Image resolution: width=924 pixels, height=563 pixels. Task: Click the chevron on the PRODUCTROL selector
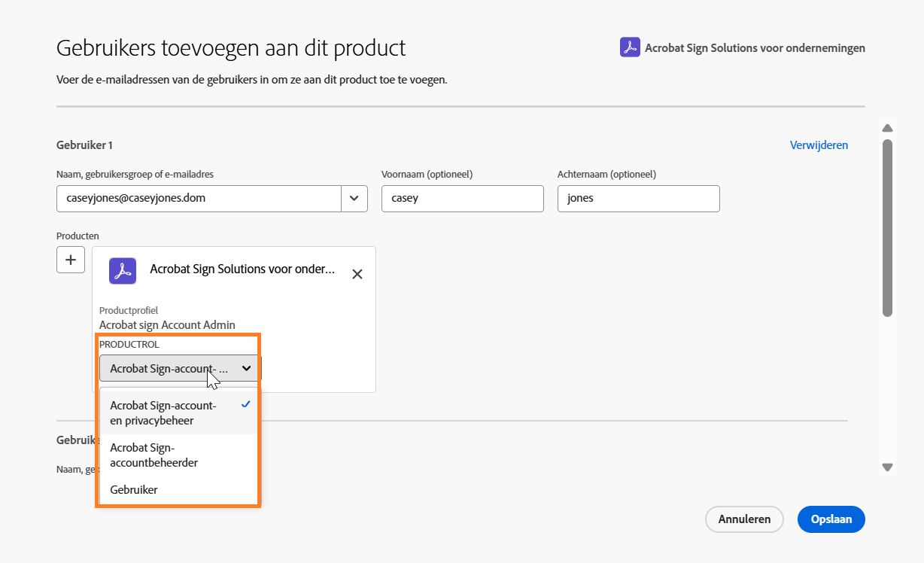click(246, 368)
